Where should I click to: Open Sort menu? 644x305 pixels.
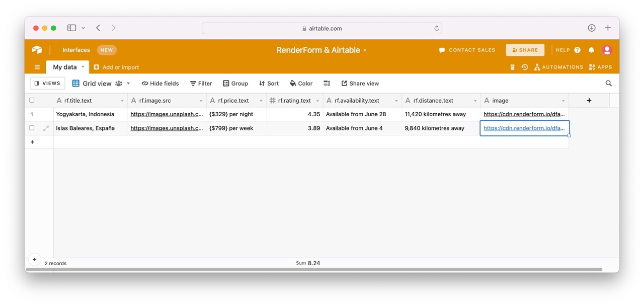point(269,84)
